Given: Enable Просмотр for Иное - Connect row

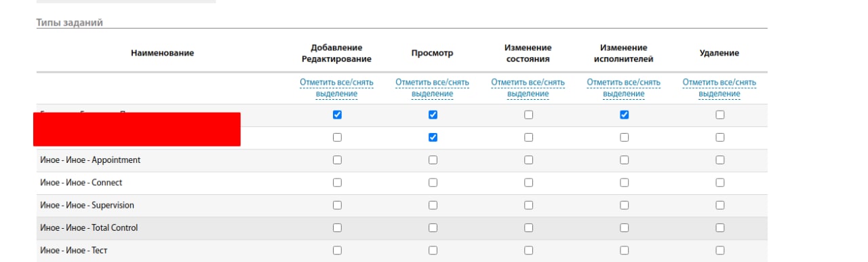Looking at the screenshot, I should [433, 183].
